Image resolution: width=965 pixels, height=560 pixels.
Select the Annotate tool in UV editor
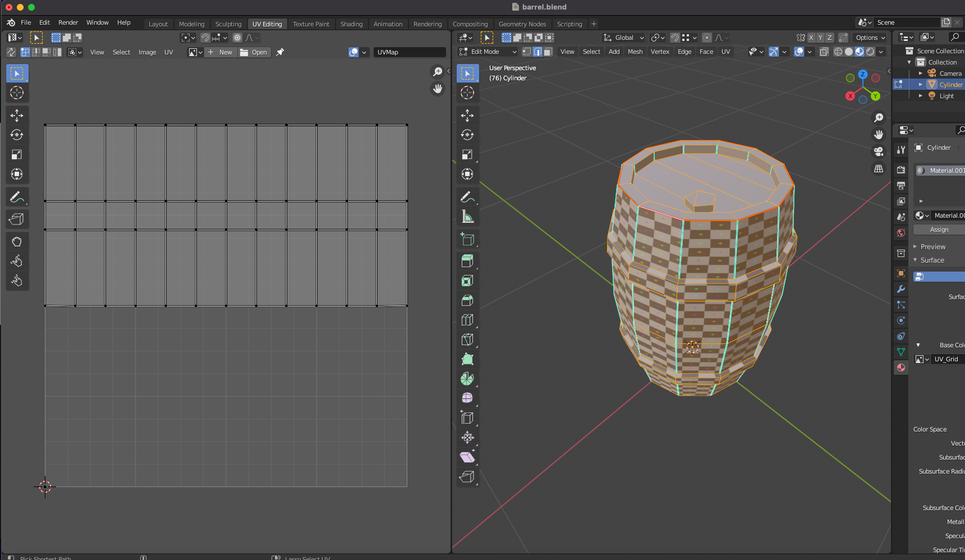click(16, 198)
